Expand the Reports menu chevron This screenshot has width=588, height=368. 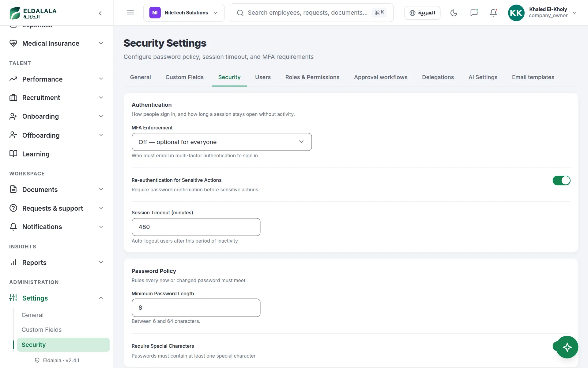click(x=101, y=263)
